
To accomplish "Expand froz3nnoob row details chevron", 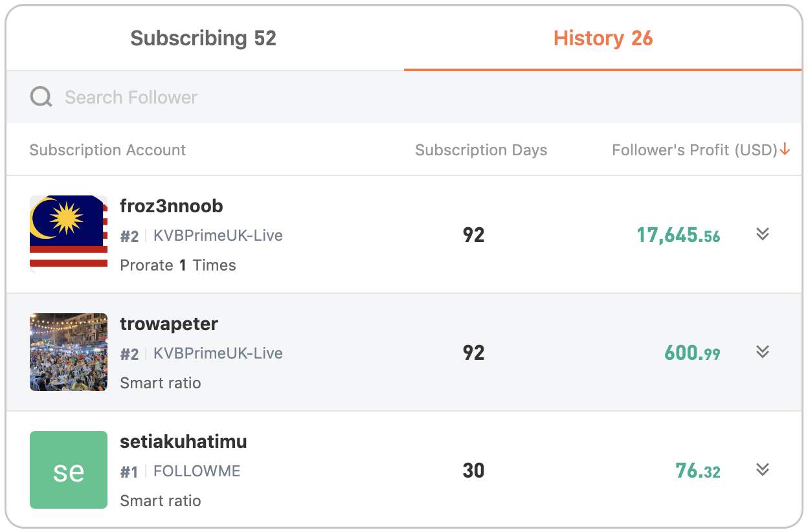I will coord(763,234).
